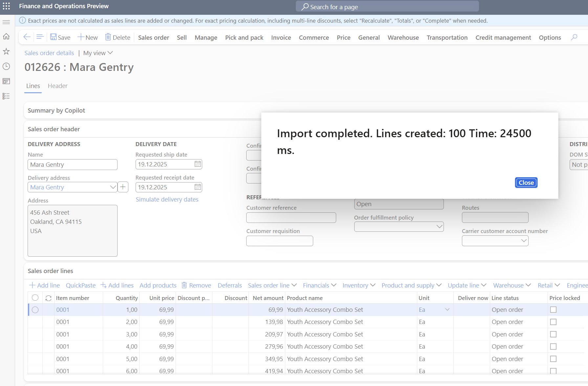
Task: Expand the Financials menu in lines toolbar
Action: [319, 285]
